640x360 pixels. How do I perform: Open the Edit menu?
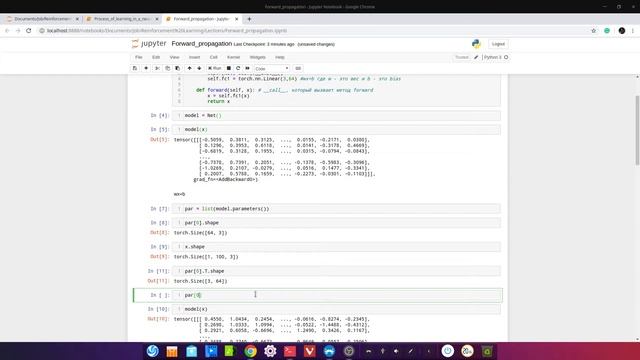[x=156, y=57]
